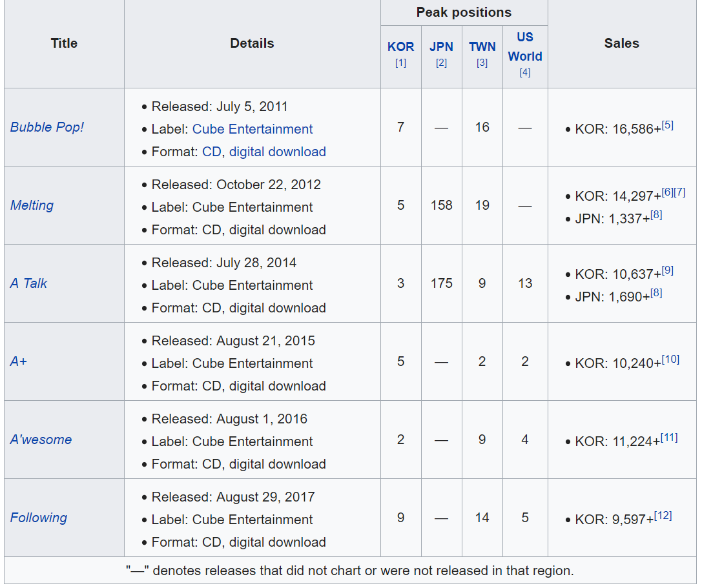Open the A Talk album link
Screen dimensions: 702x588
pos(28,283)
